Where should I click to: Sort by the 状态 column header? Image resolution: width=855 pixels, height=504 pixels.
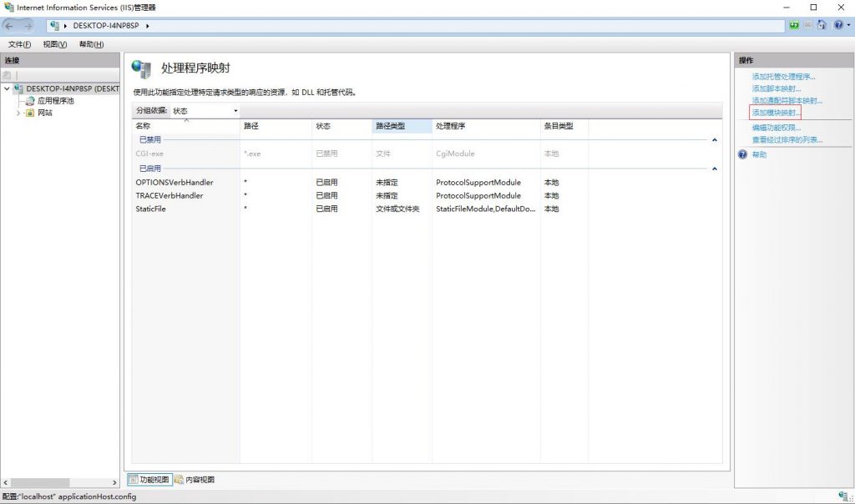coord(341,126)
